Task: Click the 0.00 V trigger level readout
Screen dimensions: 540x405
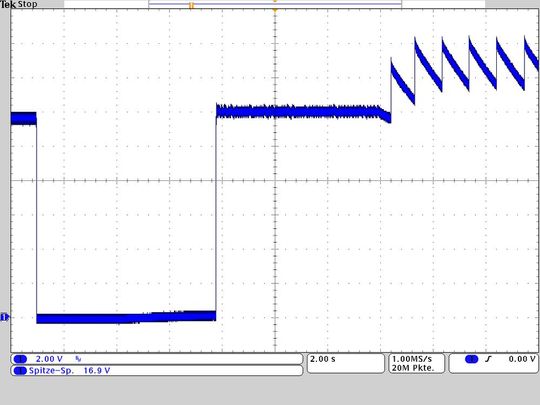Action: pyautogui.click(x=522, y=359)
